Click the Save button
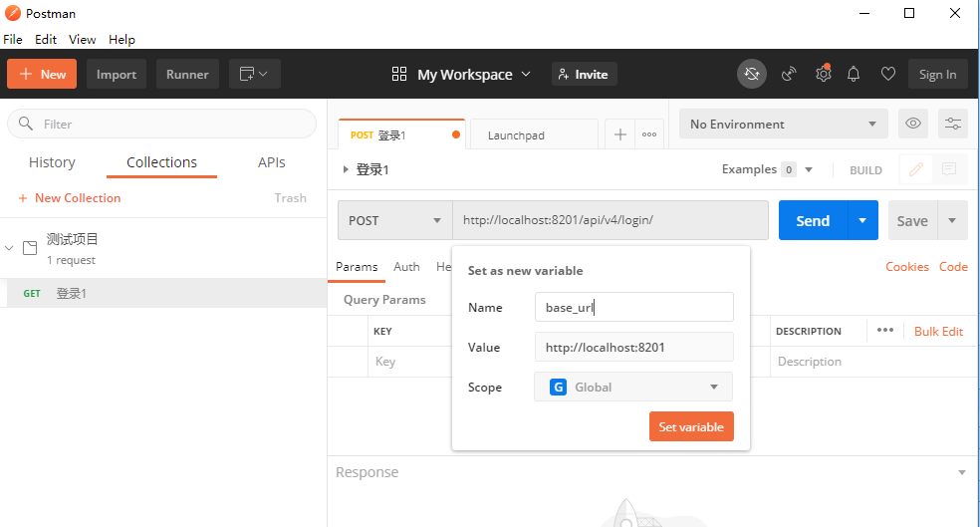The width and height of the screenshot is (980, 527). coord(912,220)
